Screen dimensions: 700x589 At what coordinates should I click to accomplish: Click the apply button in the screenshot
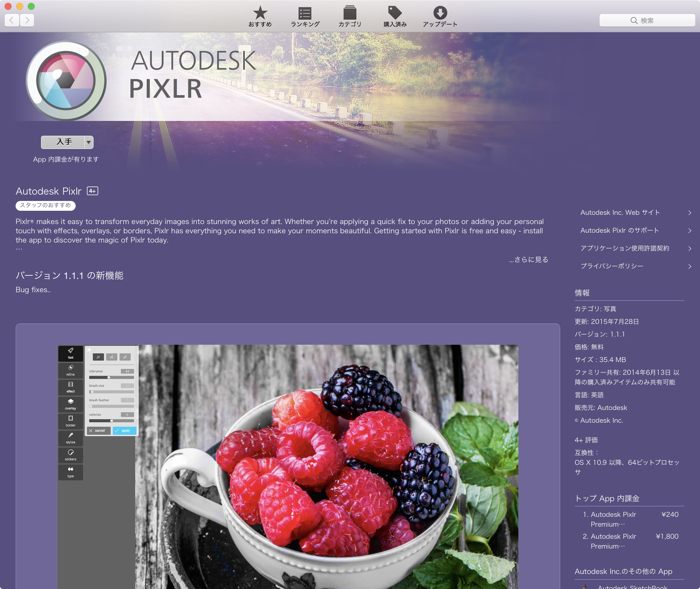pyautogui.click(x=124, y=431)
